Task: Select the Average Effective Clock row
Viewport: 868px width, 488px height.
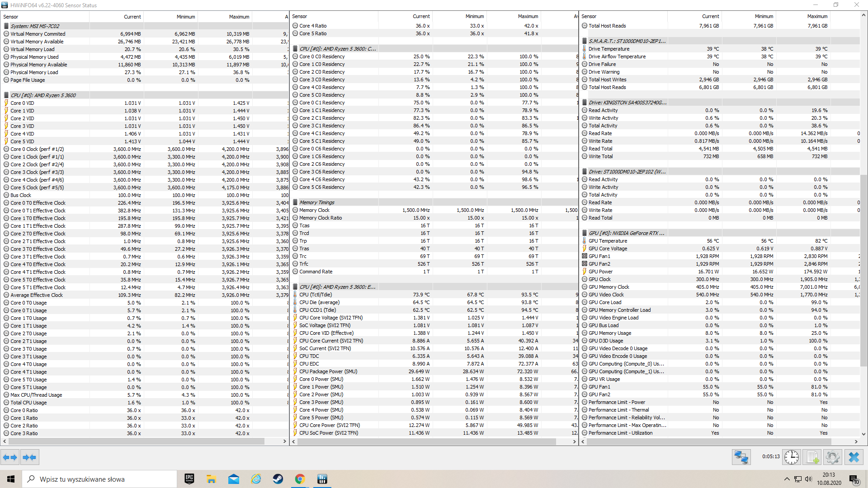Action: tap(145, 295)
